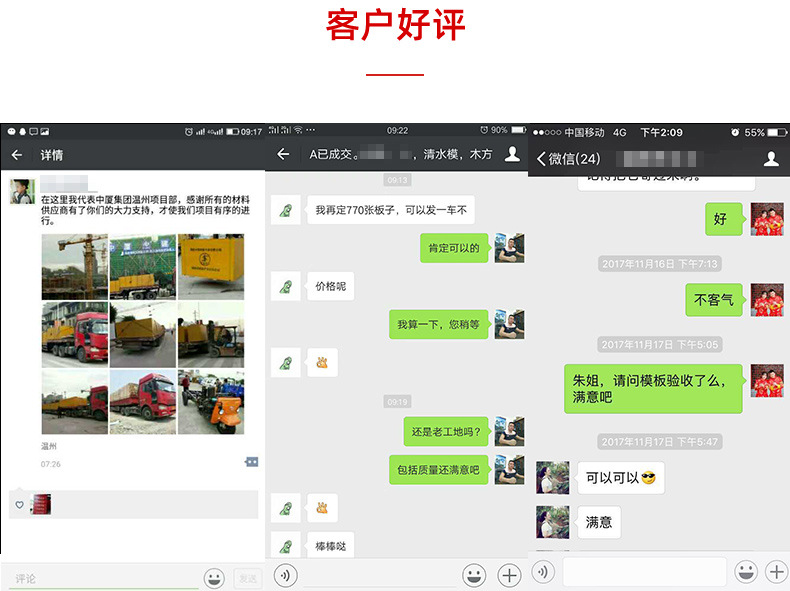Tap green bubble 朱姐，请问模板验收了么
The image size is (790, 591).
(653, 388)
